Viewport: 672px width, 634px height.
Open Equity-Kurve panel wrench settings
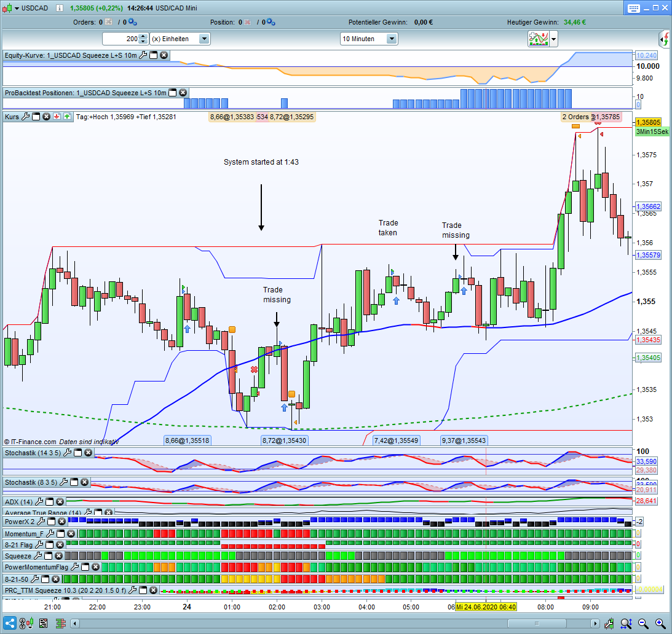pyautogui.click(x=143, y=55)
